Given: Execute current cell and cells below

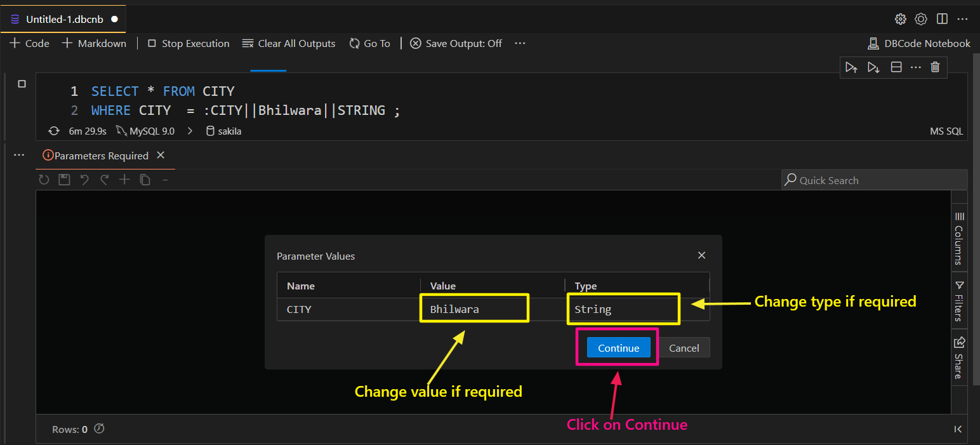Looking at the screenshot, I should pos(873,67).
